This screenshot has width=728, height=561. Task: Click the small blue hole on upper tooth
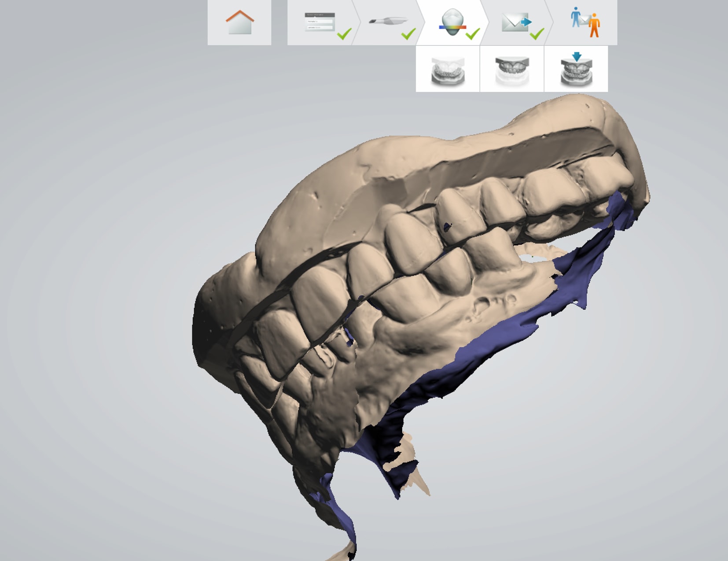pyautogui.click(x=448, y=227)
